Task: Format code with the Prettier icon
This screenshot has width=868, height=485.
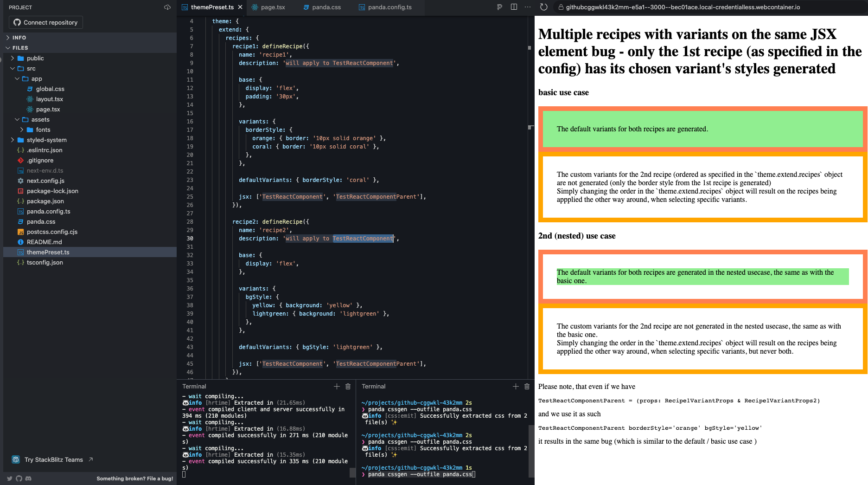Action: pos(500,7)
